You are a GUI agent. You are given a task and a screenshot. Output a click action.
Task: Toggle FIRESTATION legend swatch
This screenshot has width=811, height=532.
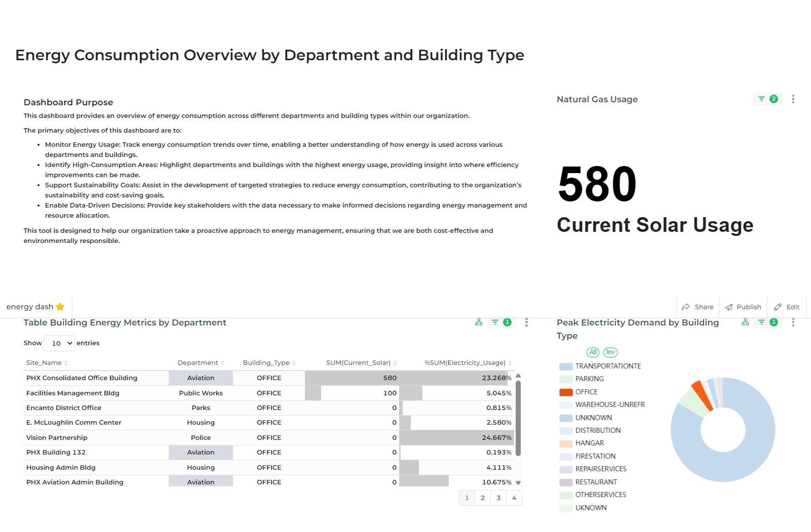click(x=566, y=456)
